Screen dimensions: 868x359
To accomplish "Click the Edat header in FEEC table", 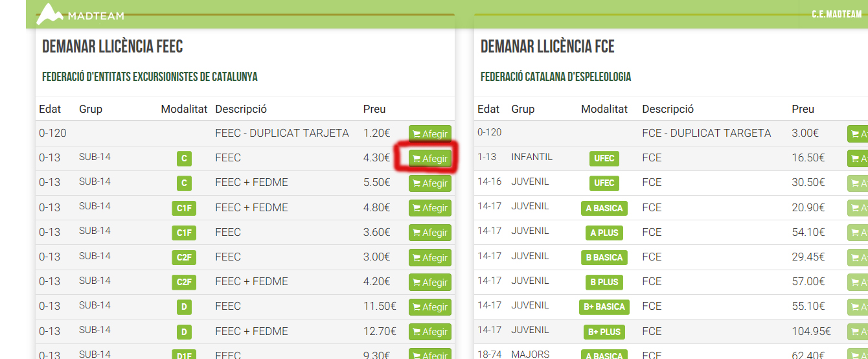I will tap(50, 109).
